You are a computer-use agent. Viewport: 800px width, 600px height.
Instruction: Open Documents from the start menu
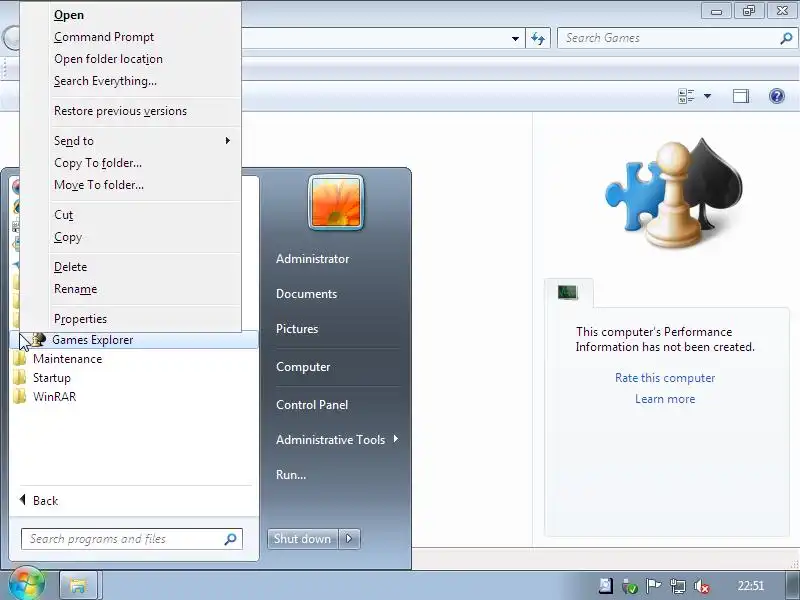tap(306, 294)
